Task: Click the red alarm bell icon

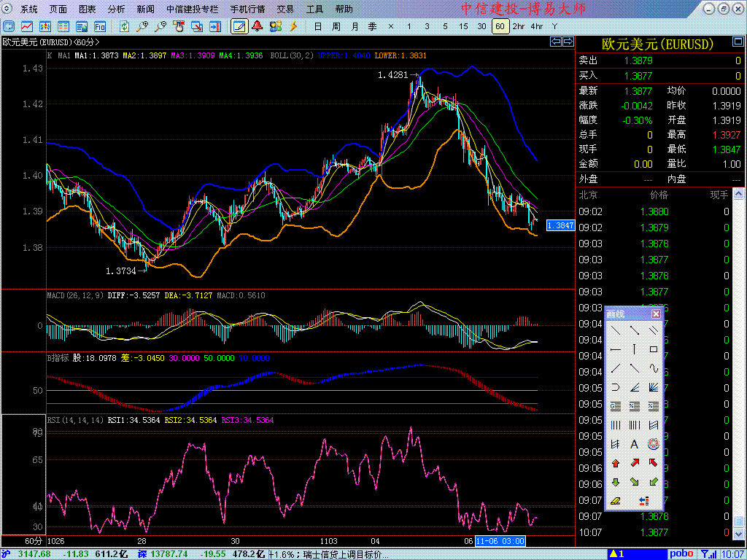Action: click(257, 26)
